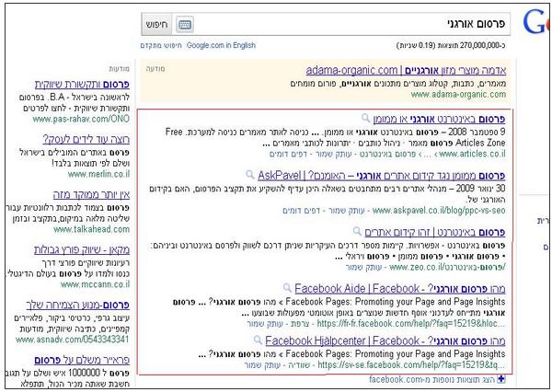Click the preview magnifier next to פרסום באינטרנט אורגני או ממומן

coord(366,118)
